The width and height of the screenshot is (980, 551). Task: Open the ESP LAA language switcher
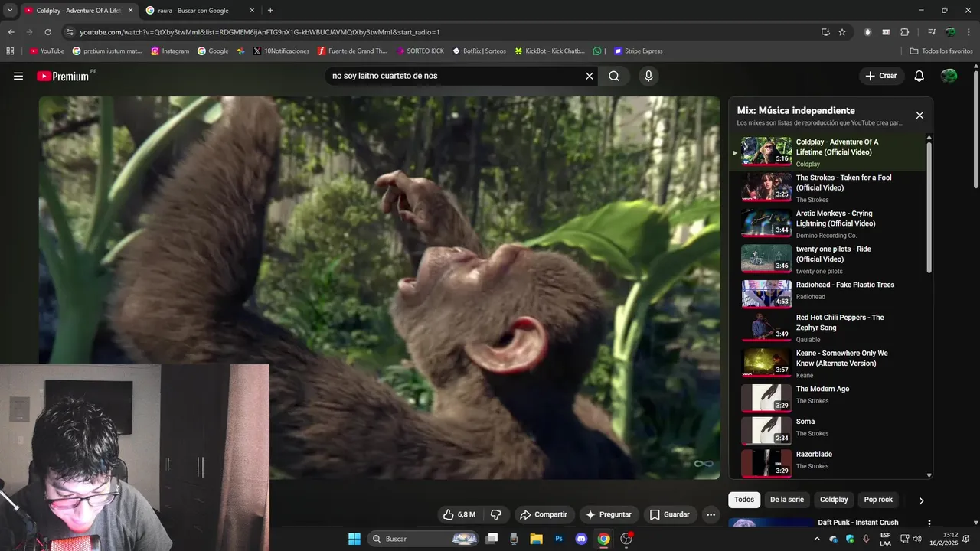tap(885, 539)
